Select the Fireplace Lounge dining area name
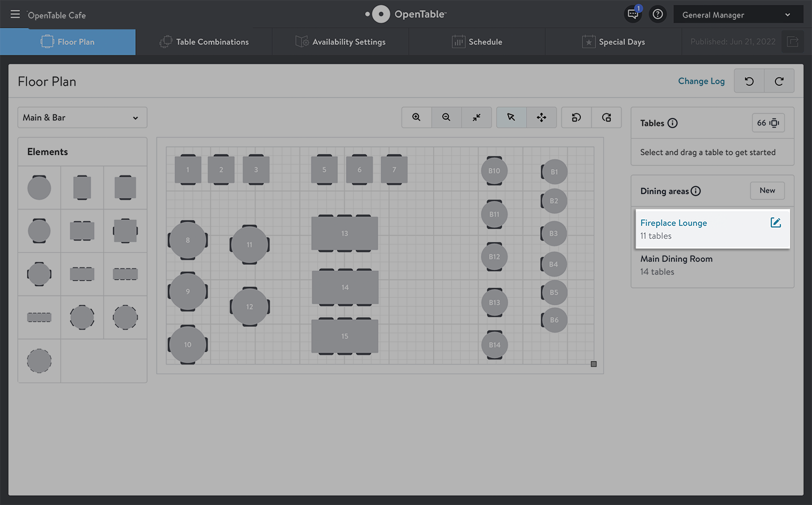This screenshot has height=505, width=812. [x=673, y=223]
